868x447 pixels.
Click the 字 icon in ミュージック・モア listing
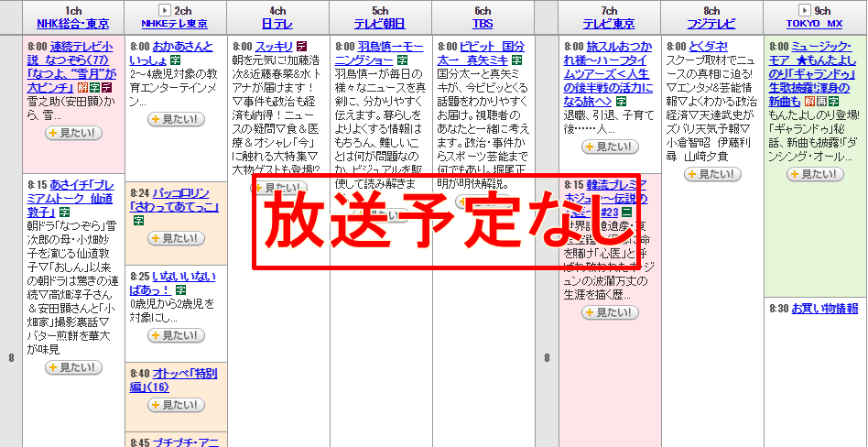833,102
